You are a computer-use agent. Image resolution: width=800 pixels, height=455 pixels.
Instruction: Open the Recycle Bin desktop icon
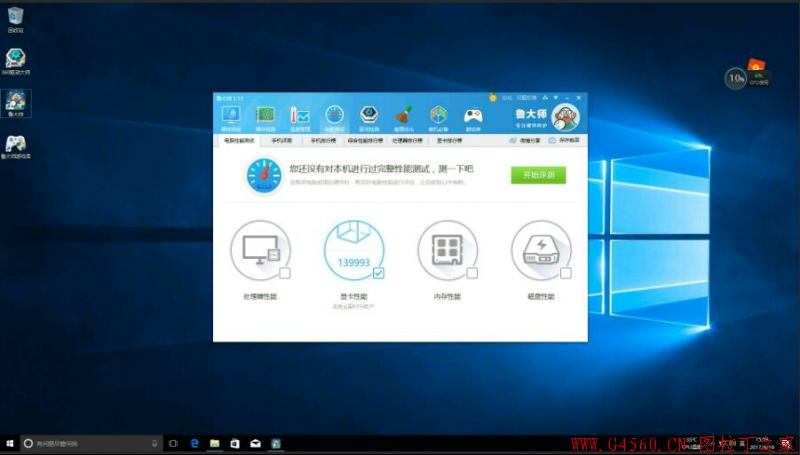[x=15, y=19]
